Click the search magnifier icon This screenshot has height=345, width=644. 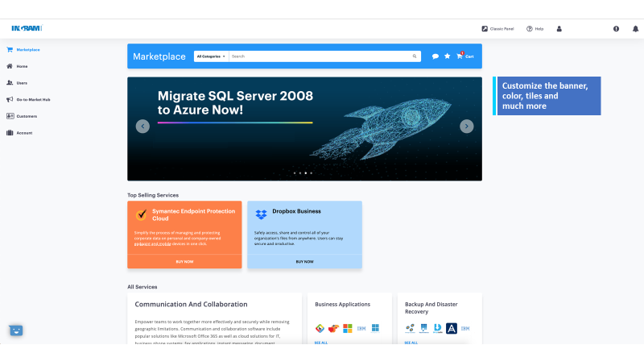pos(415,56)
